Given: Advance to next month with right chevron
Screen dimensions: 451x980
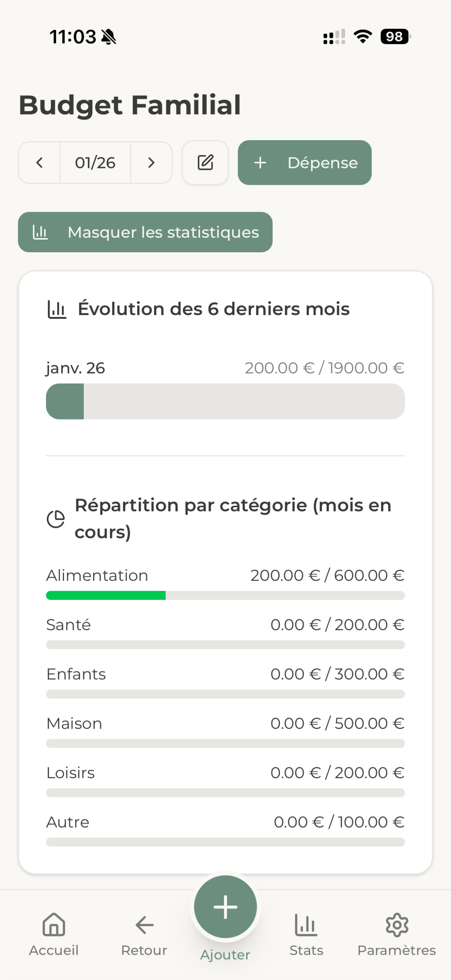Looking at the screenshot, I should click(x=151, y=163).
